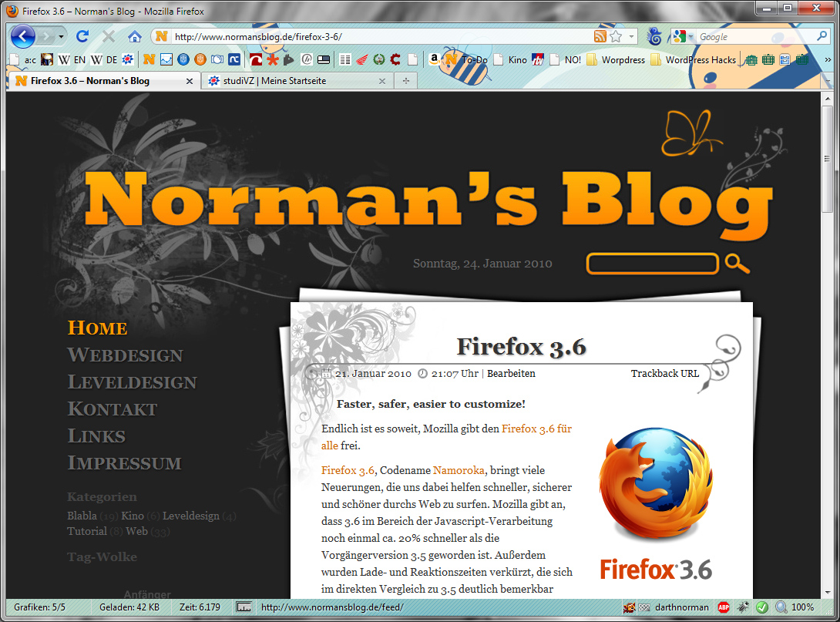Image resolution: width=840 pixels, height=622 pixels.
Task: Open the Google search engine selector dropdown
Action: (683, 36)
